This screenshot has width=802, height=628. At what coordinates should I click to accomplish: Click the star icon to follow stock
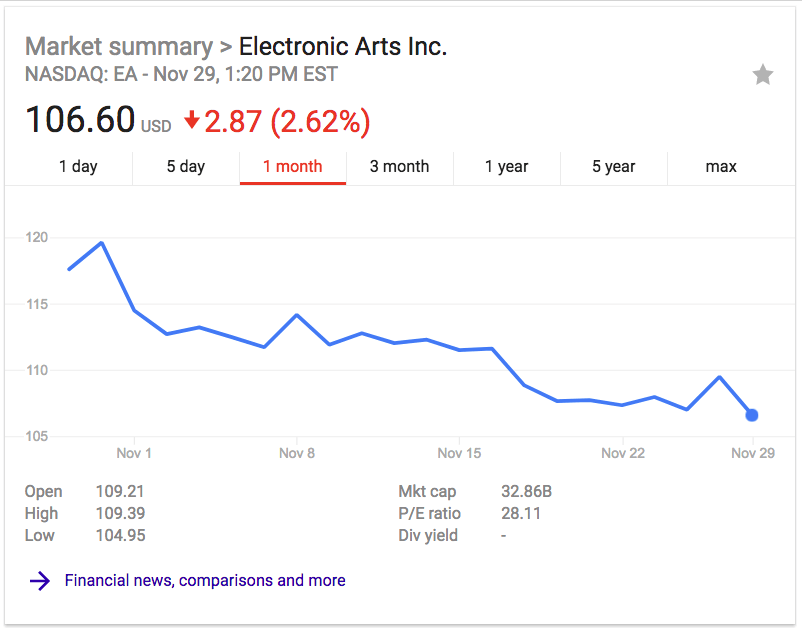pos(763,75)
